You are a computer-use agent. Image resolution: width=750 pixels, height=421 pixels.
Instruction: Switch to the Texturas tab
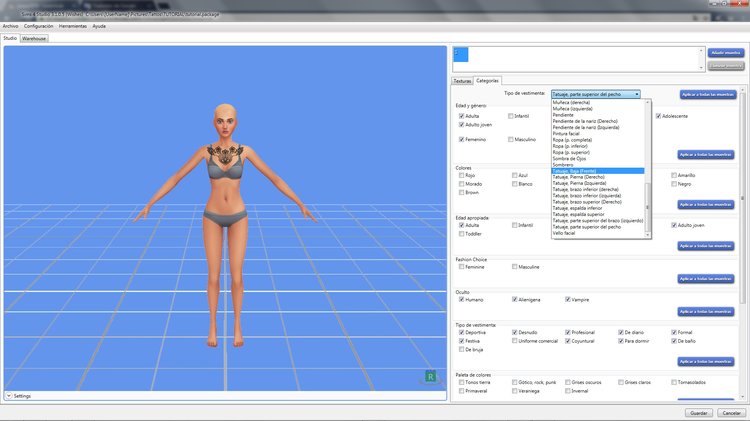(x=462, y=81)
